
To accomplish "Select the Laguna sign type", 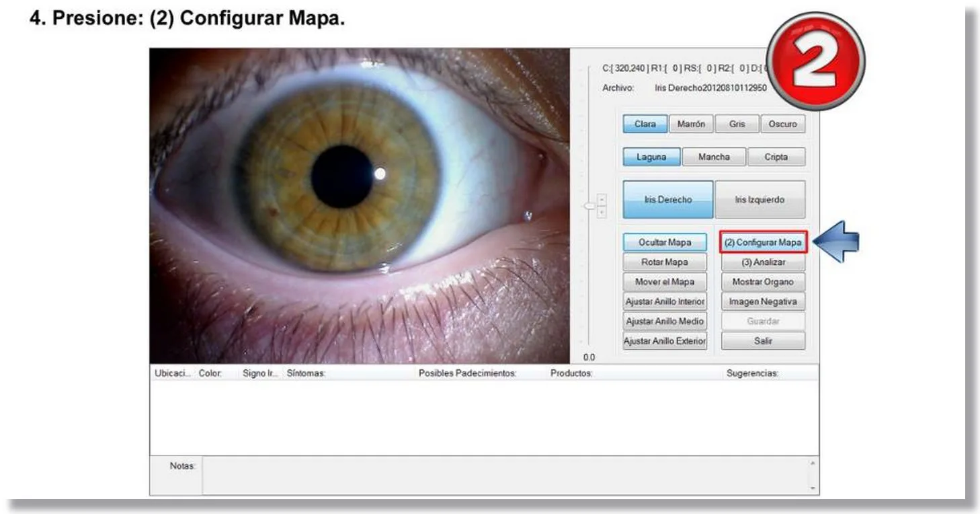I will [x=651, y=157].
